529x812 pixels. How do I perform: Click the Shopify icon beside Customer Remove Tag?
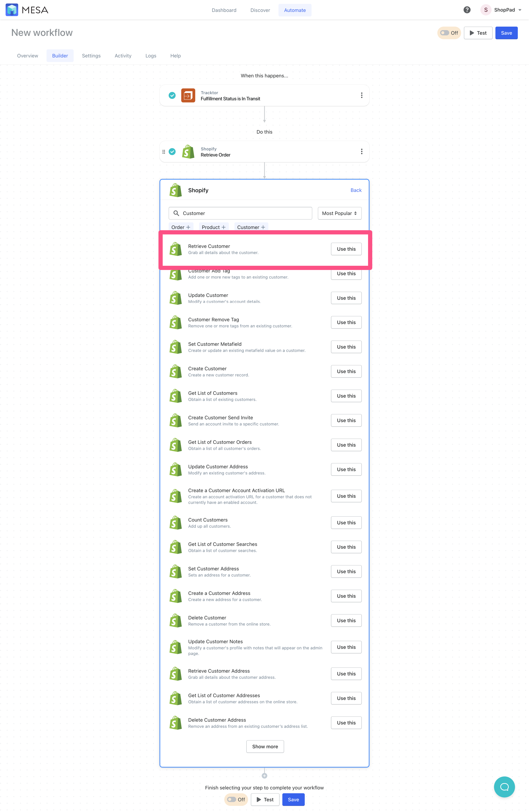point(175,322)
